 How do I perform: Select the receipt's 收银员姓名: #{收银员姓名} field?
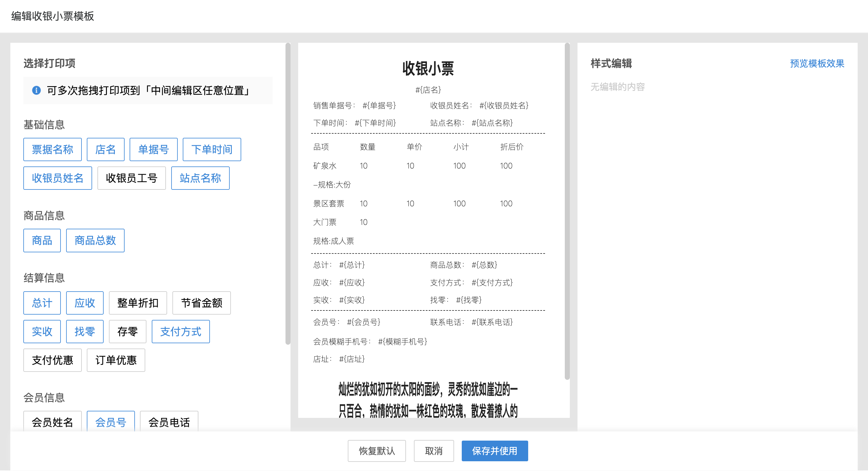point(479,105)
